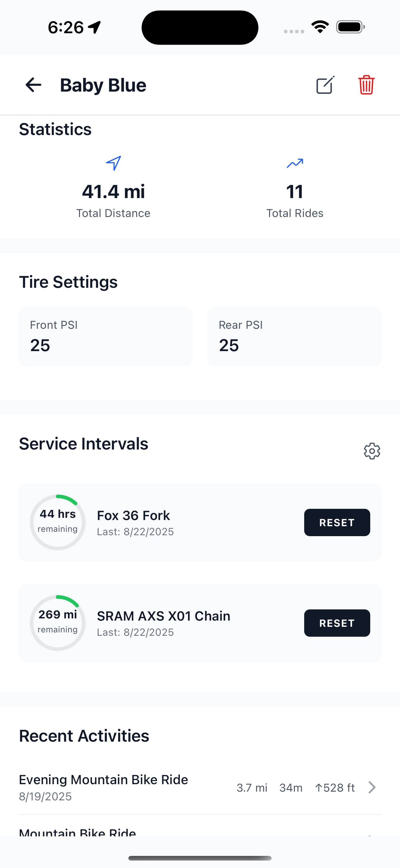Image resolution: width=400 pixels, height=868 pixels.
Task: Open service intervals gear settings
Action: pos(372,451)
